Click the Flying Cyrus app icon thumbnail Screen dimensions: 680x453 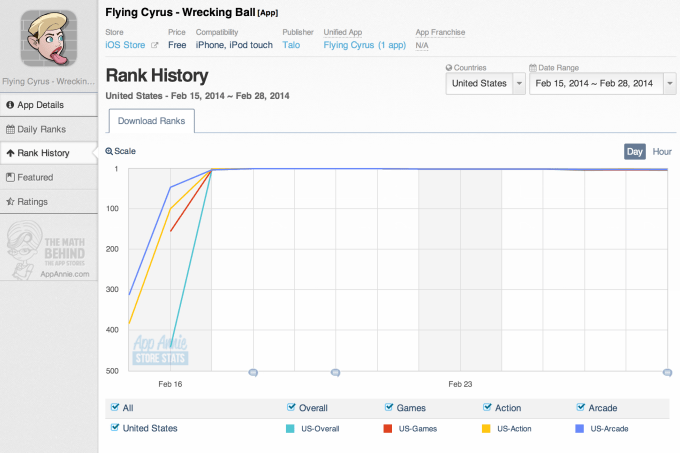tap(51, 35)
